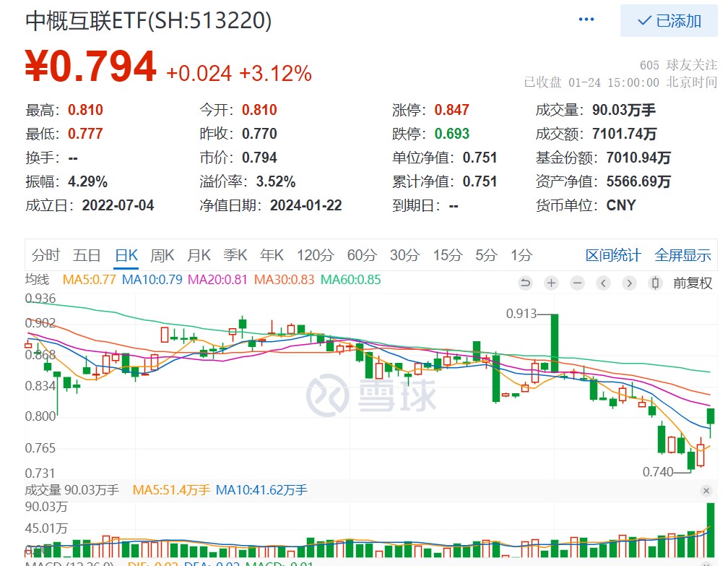The width and height of the screenshot is (728, 566).
Task: Click the 净值日期 2024-01-22 value
Action: 306,205
